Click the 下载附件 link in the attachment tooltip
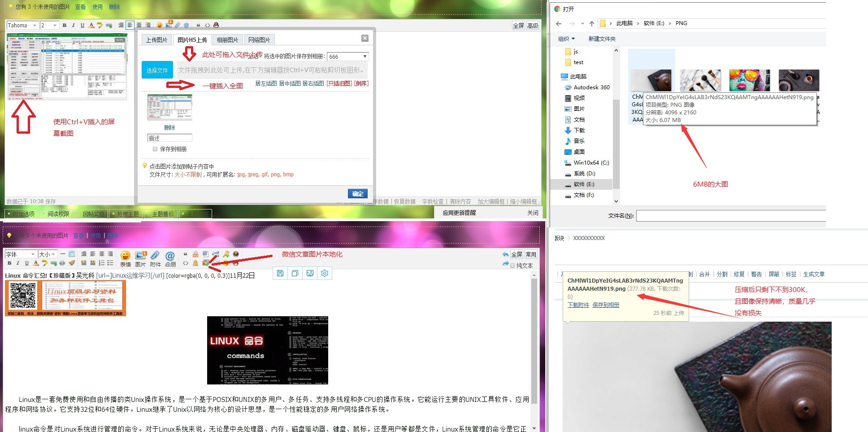 pos(578,305)
